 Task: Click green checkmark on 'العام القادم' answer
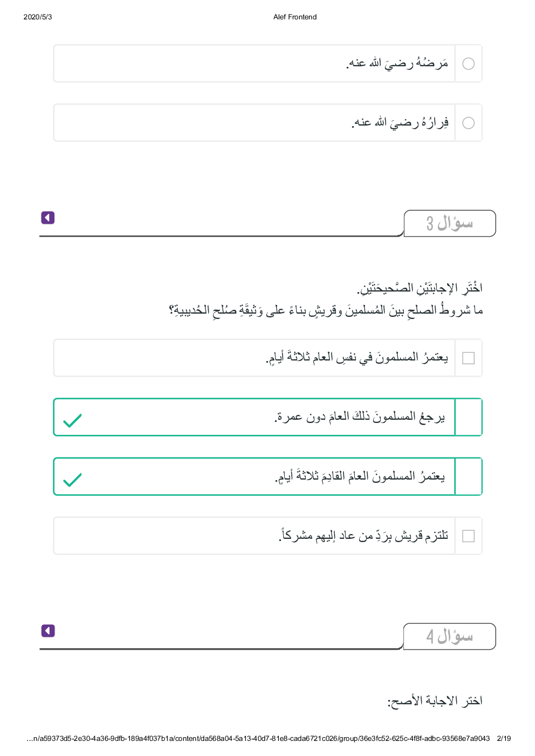click(72, 480)
